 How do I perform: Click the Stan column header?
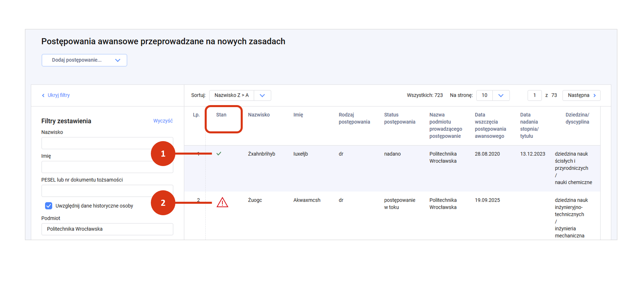tap(221, 115)
